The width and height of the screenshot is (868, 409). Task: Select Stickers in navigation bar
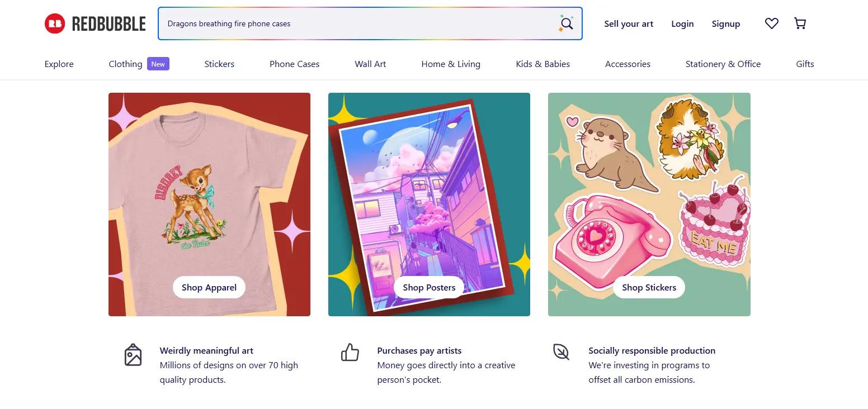[x=219, y=64]
